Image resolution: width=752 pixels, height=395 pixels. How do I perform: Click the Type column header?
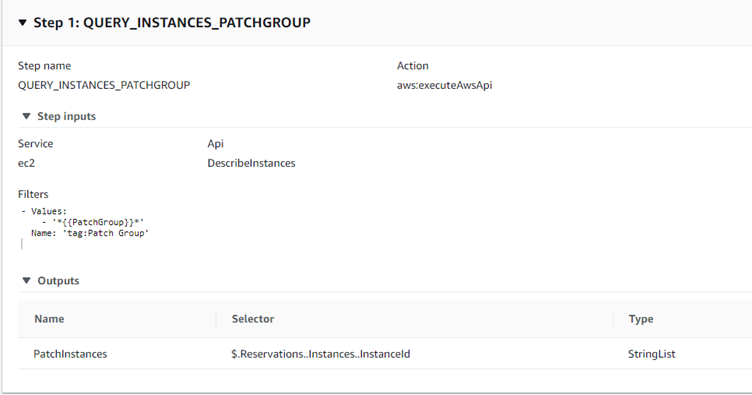point(641,319)
